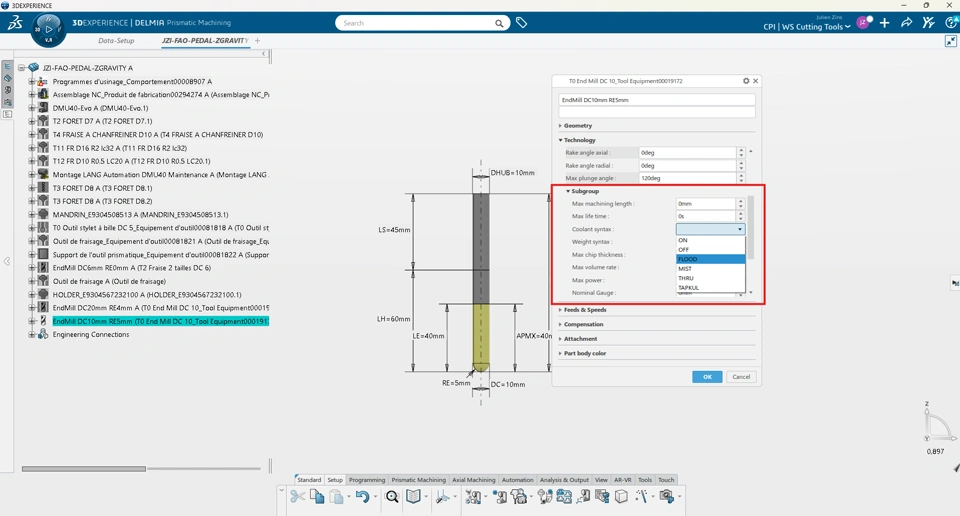The width and height of the screenshot is (960, 516).
Task: Expand the Engineering Connections node
Action: tap(31, 335)
